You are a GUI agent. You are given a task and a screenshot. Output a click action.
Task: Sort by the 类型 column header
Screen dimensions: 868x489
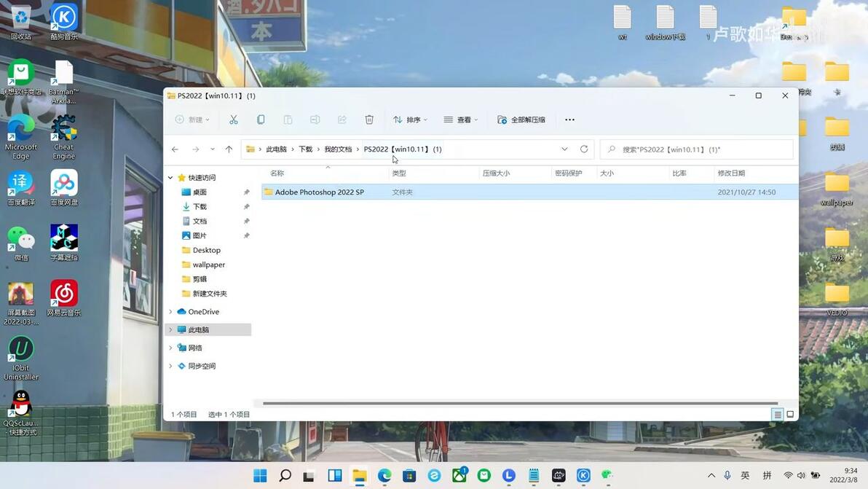(399, 173)
